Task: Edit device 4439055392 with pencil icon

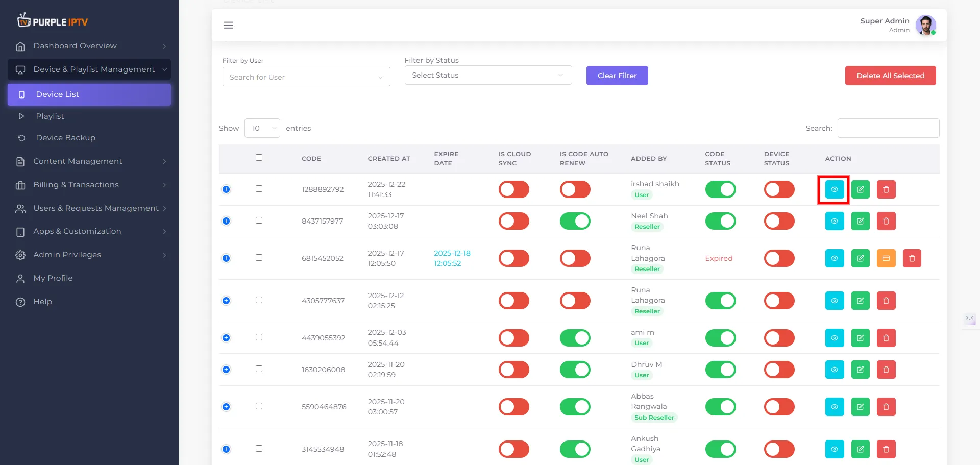Action: pyautogui.click(x=861, y=338)
